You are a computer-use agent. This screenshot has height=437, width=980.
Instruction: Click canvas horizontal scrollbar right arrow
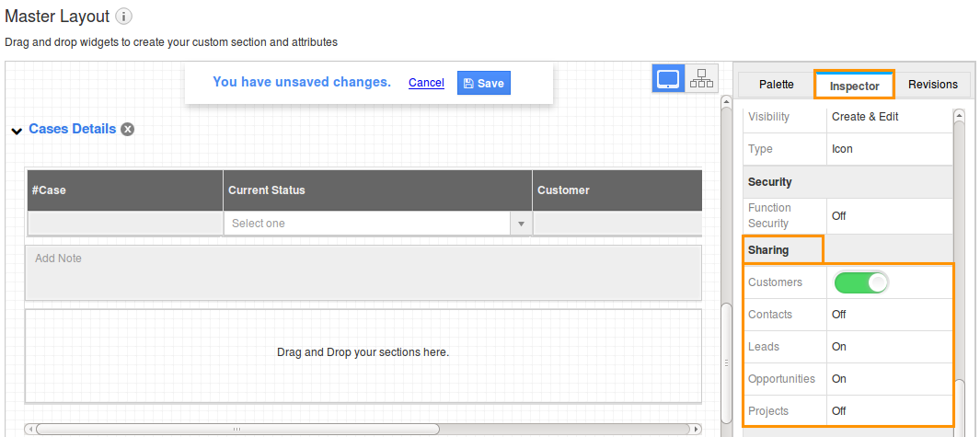pyautogui.click(x=697, y=429)
